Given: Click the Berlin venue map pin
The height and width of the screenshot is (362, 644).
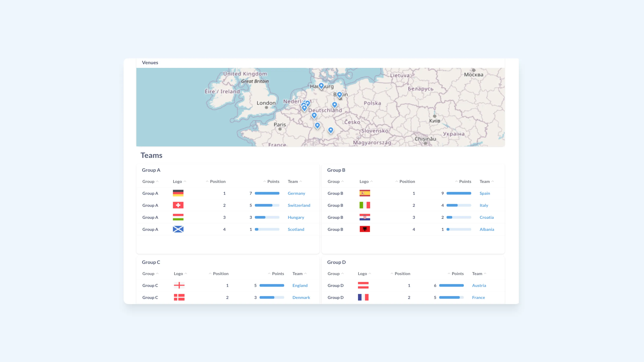Looking at the screenshot, I should pos(339,95).
